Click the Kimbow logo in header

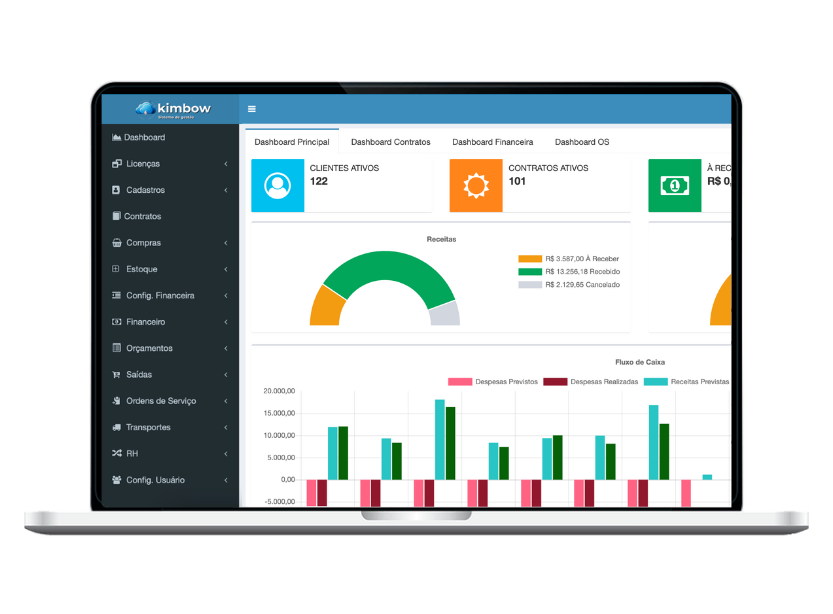(170, 109)
